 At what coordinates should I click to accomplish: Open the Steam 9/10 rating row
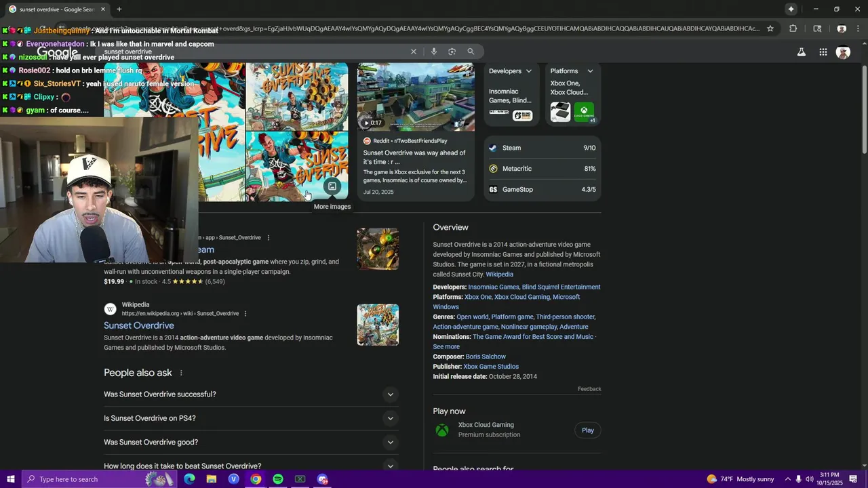click(x=542, y=148)
